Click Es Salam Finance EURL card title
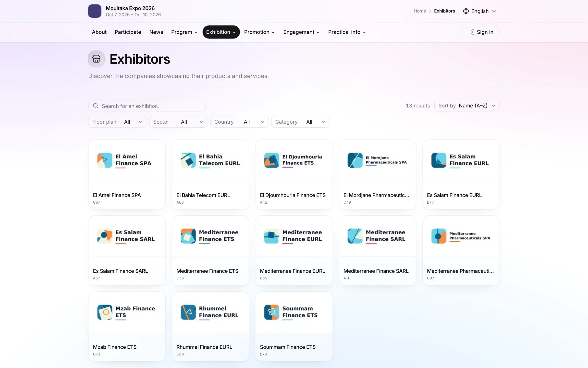The width and height of the screenshot is (588, 368). point(454,195)
